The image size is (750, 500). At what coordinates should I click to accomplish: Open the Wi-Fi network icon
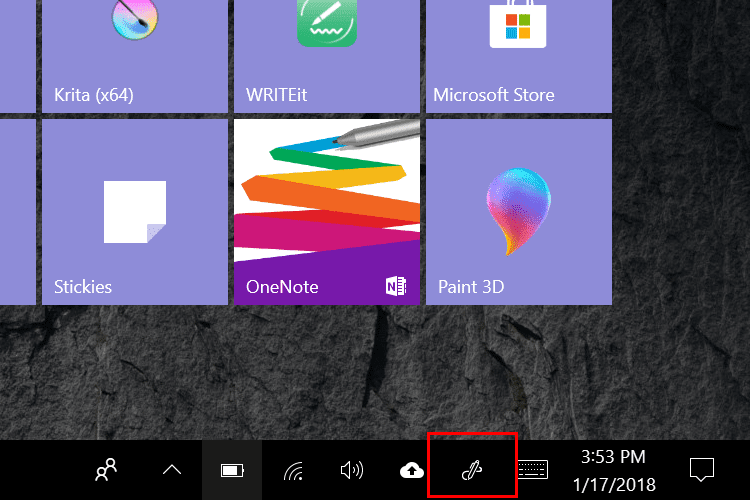[x=293, y=470]
